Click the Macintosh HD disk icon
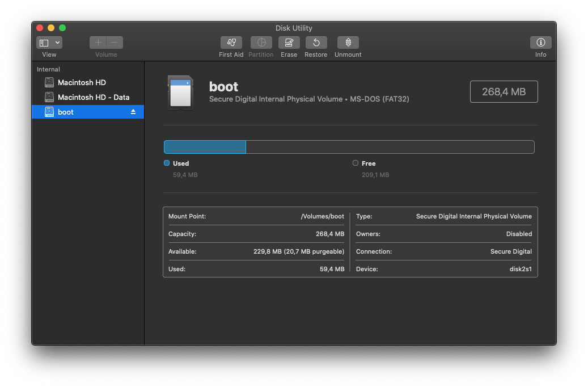 pyautogui.click(x=49, y=82)
